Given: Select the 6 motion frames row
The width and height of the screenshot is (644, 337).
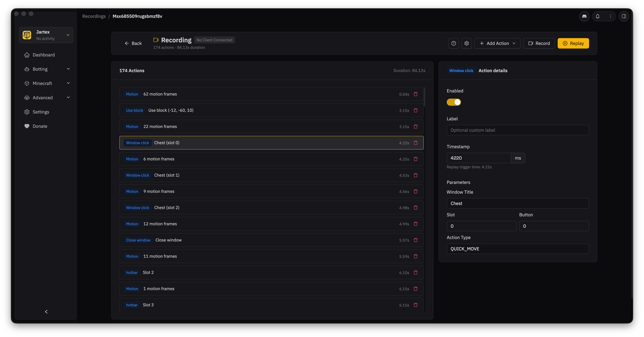Looking at the screenshot, I should click(271, 159).
